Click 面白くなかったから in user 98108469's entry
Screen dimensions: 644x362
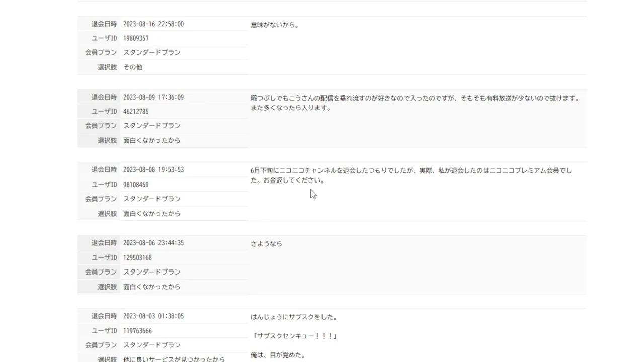click(152, 213)
